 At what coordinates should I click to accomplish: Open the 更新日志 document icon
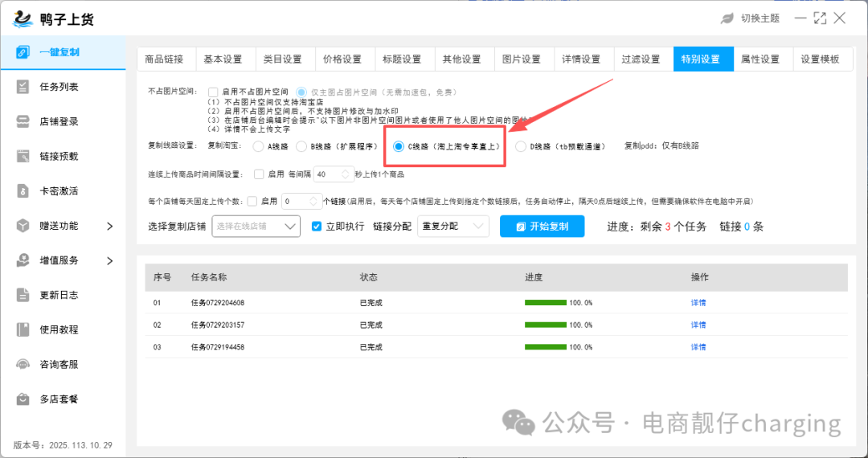(x=23, y=295)
